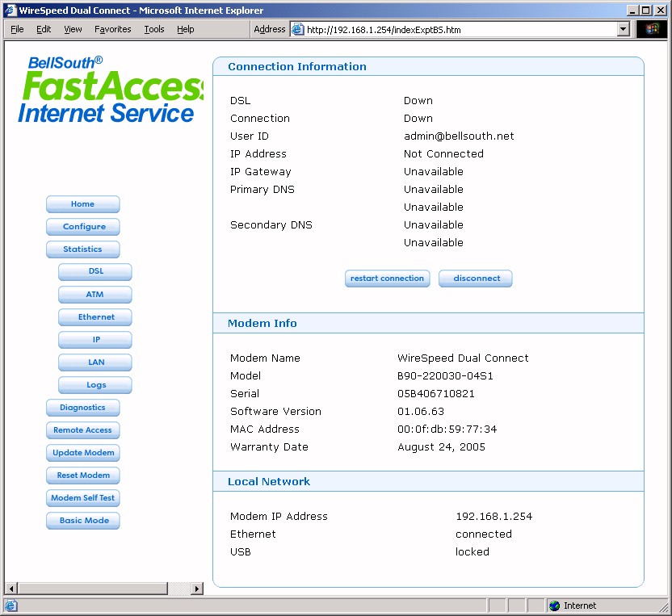Click the Windows flag throbber icon
Viewport: 672px width, 616px height.
point(652,29)
